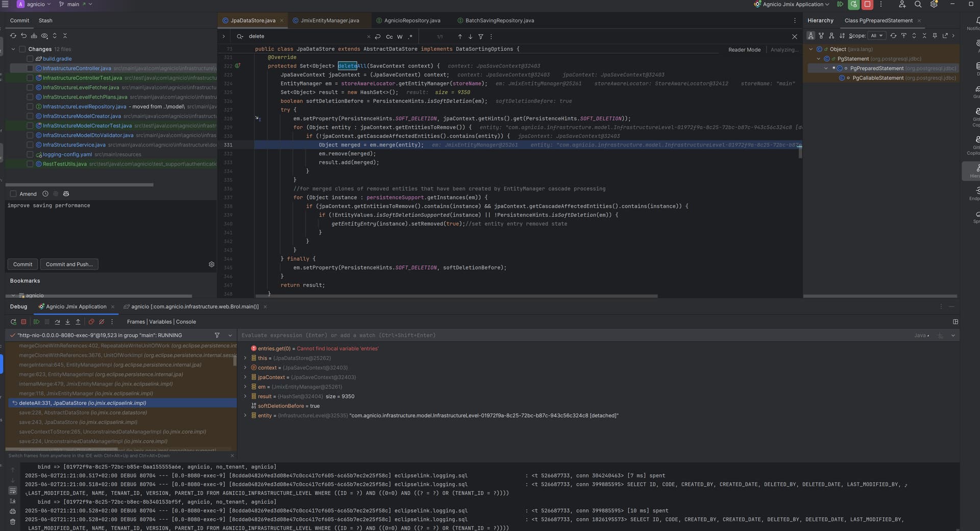The width and height of the screenshot is (980, 531).
Task: Check RestTestUtils.java checkbox
Action: (x=30, y=164)
